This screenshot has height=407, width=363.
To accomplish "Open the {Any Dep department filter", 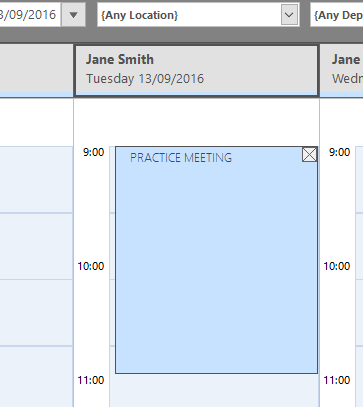I will (337, 15).
